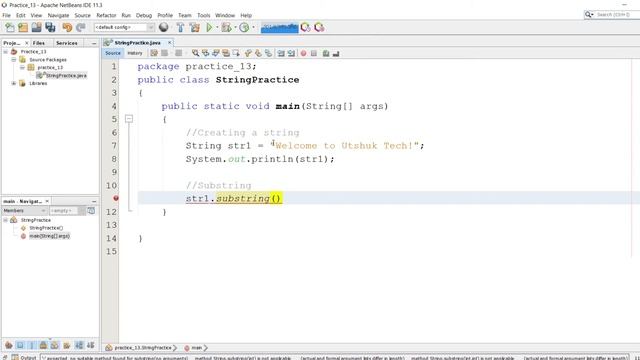Click the Redo arrow icon
Image resolution: width=640 pixels, height=360 pixels.
(x=80, y=27)
